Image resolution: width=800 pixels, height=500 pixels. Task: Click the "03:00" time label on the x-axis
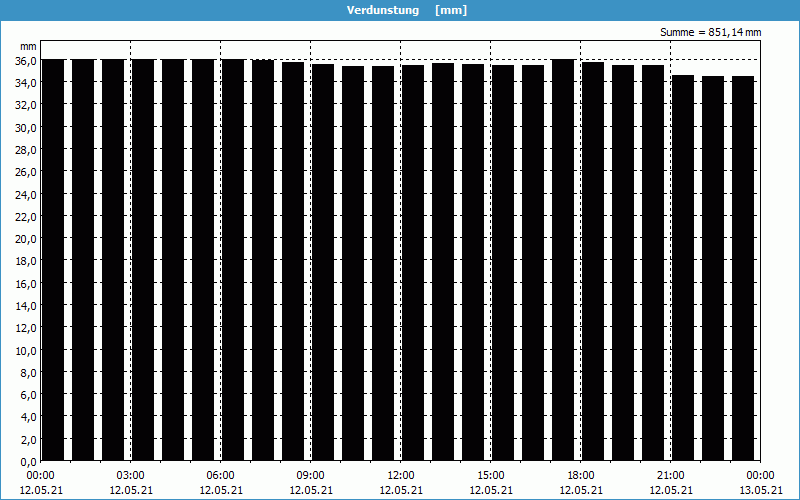pos(131,476)
